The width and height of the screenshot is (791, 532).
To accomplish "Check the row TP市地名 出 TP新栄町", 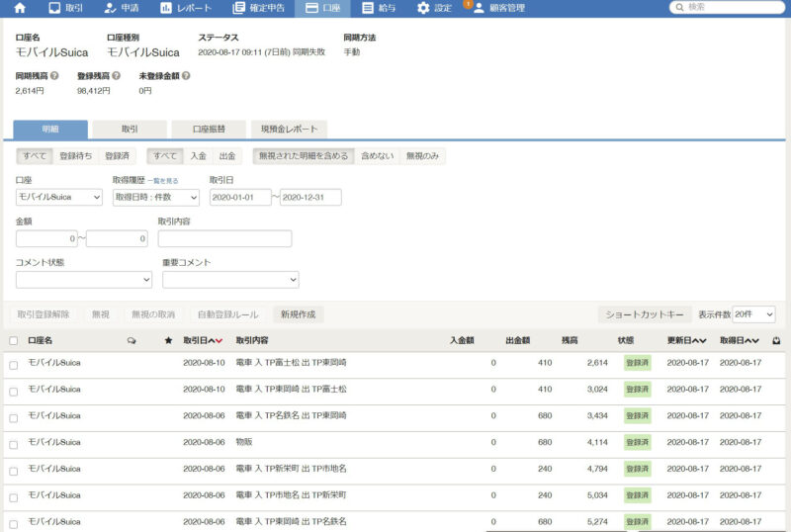I will pyautogui.click(x=14, y=497).
